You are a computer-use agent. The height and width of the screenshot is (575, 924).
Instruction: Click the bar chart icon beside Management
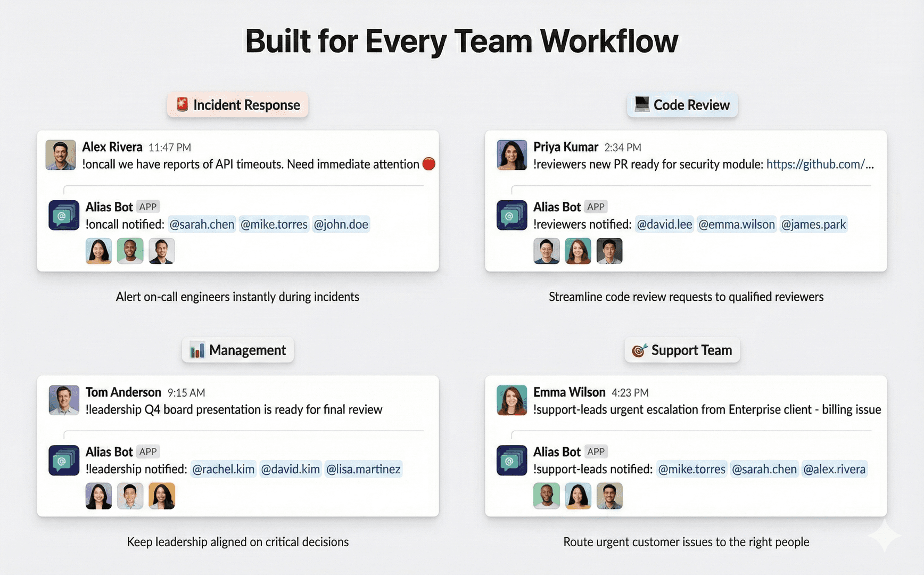tap(197, 350)
